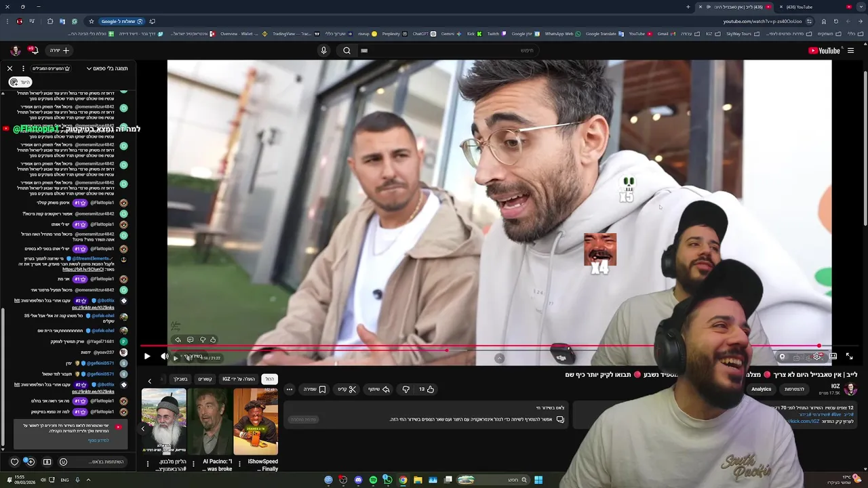Viewport: 868px width, 488px height.
Task: Open the account avatar menu
Action: (x=15, y=51)
